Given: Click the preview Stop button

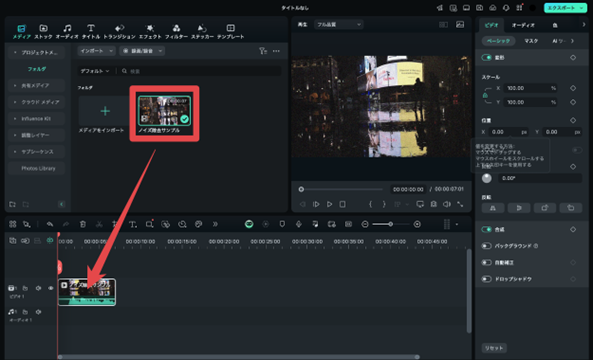Looking at the screenshot, I should coord(342,204).
